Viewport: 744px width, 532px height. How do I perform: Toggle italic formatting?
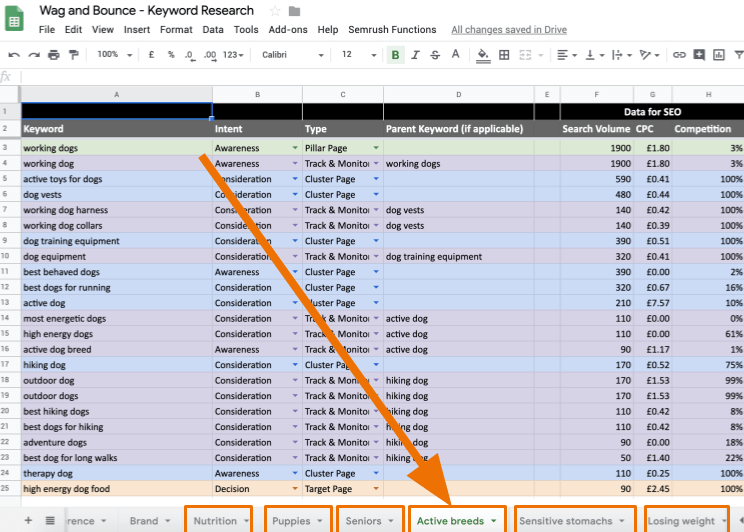point(415,55)
